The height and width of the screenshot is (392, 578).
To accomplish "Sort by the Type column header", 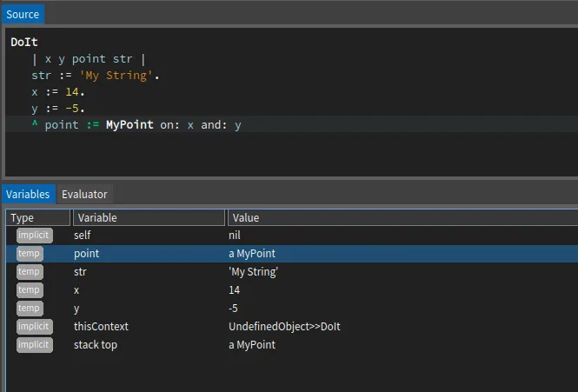I will pos(37,217).
